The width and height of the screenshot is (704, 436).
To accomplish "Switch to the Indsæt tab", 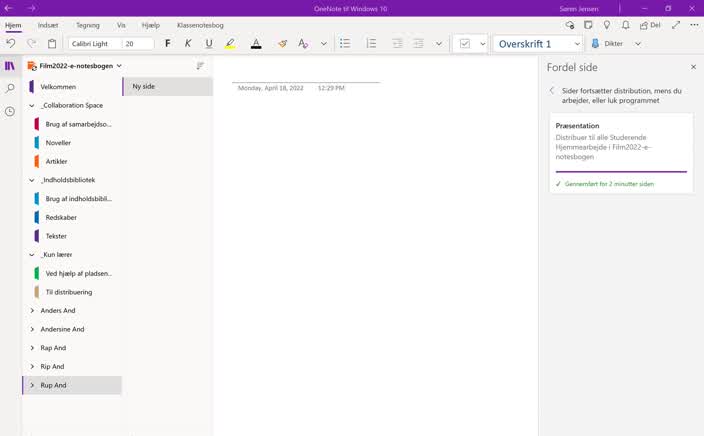I will tap(48, 25).
